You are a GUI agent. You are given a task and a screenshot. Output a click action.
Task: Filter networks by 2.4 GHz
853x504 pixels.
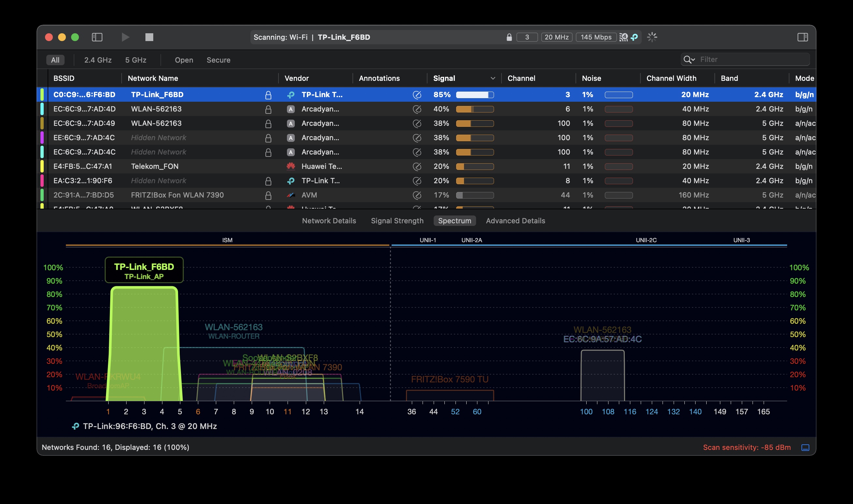point(98,60)
